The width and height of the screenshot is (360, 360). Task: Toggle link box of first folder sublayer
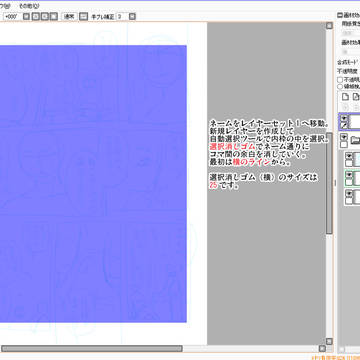(x=349, y=163)
